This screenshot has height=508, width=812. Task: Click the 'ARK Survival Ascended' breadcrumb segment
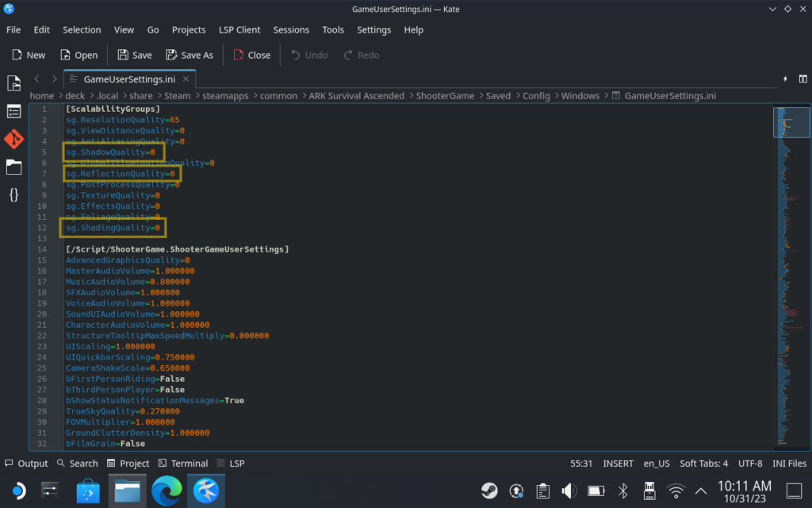click(x=356, y=96)
